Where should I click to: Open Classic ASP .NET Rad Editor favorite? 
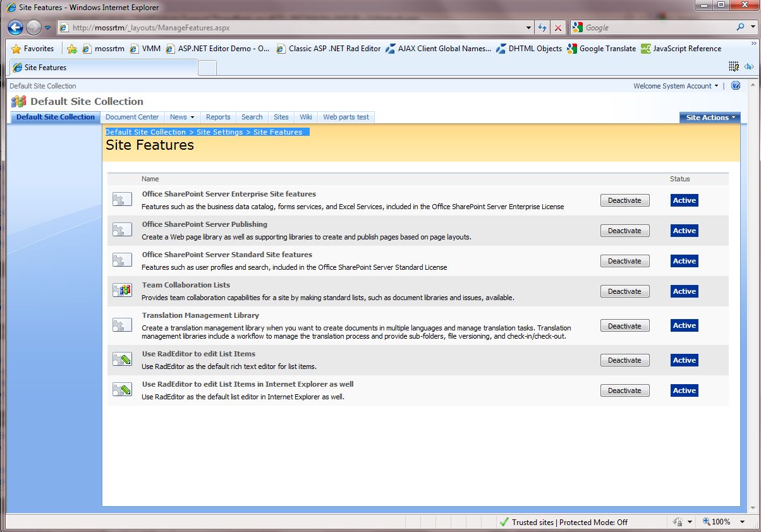[x=328, y=49]
